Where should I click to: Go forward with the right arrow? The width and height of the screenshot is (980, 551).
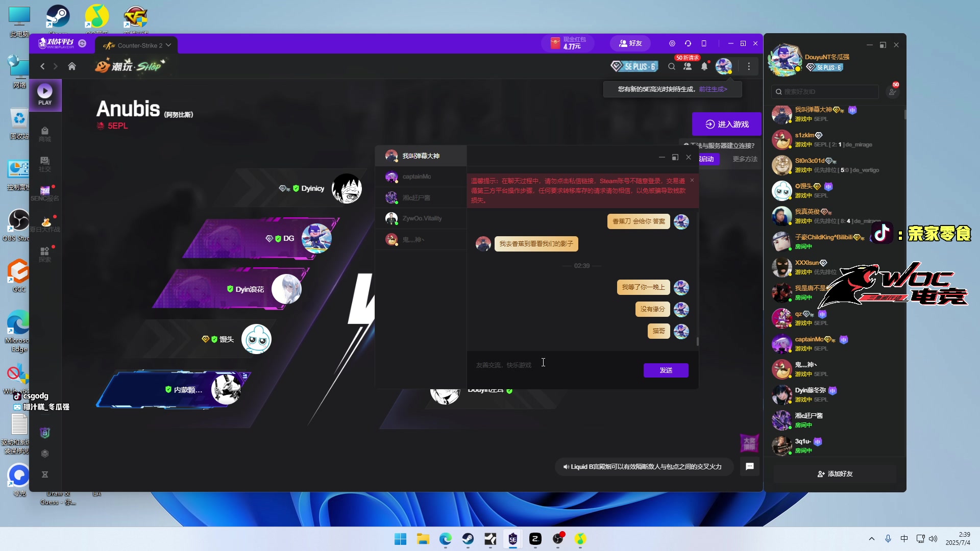tap(55, 66)
